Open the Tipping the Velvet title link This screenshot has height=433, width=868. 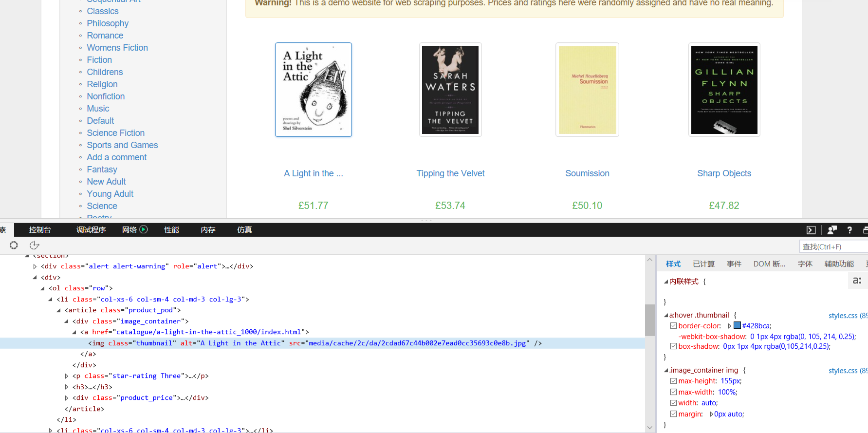450,173
